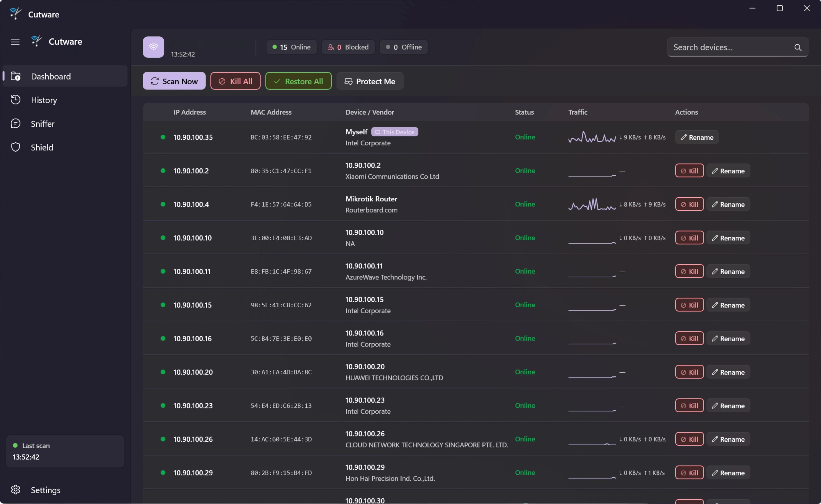Click the Search devices input field

click(x=738, y=47)
